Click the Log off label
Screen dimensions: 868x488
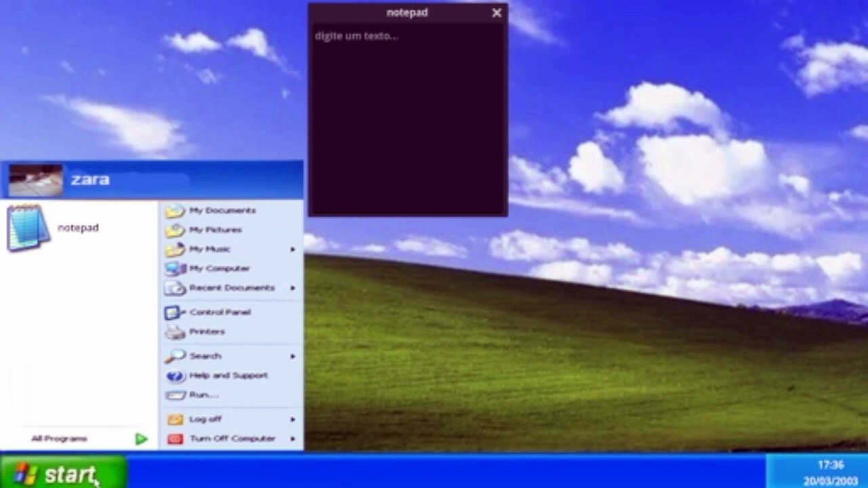pyautogui.click(x=205, y=420)
